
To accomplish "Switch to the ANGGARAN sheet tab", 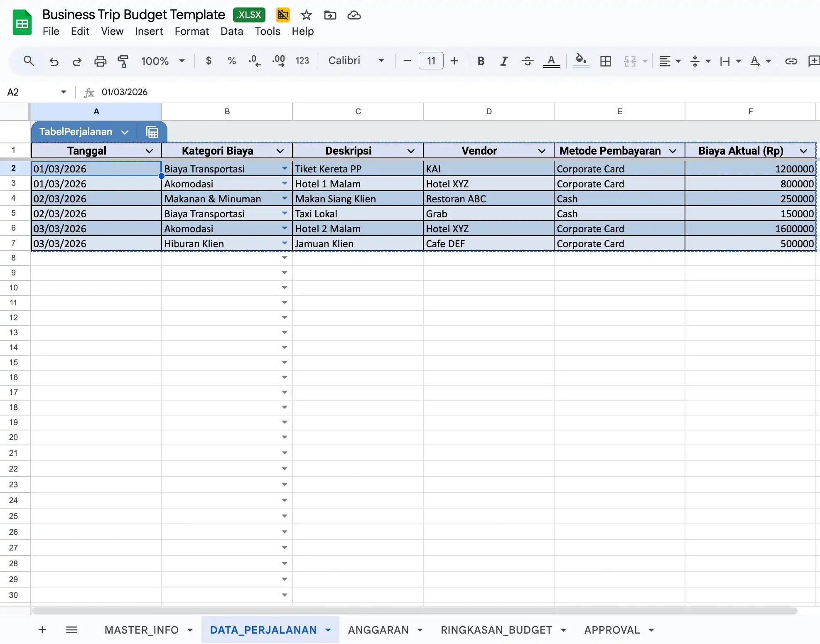I will pos(378,629).
